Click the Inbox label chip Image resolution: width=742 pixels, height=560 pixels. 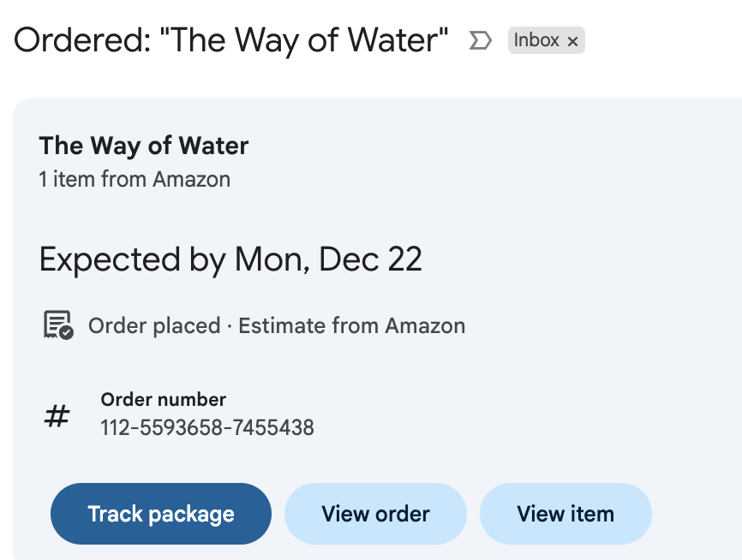pyautogui.click(x=536, y=40)
